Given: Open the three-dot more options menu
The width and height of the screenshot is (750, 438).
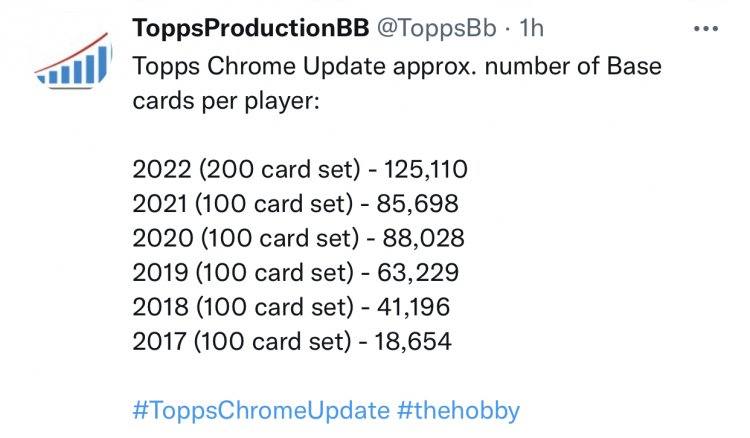Looking at the screenshot, I should coord(706,29).
